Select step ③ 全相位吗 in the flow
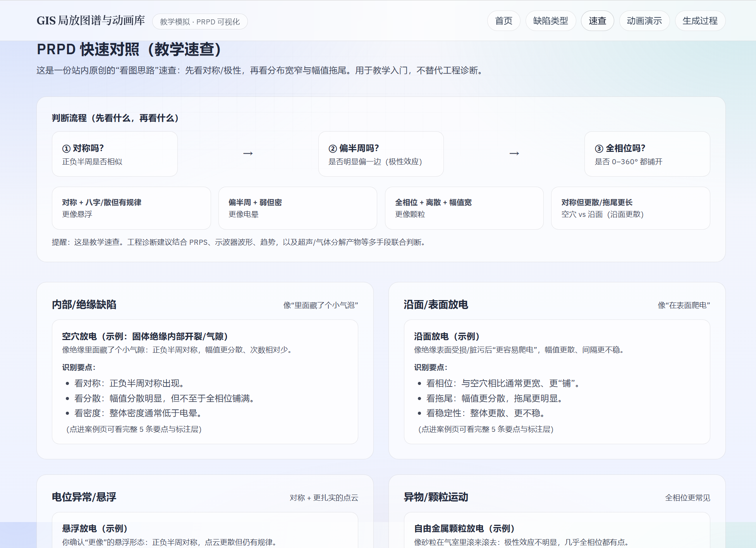This screenshot has height=548, width=756. pos(647,154)
